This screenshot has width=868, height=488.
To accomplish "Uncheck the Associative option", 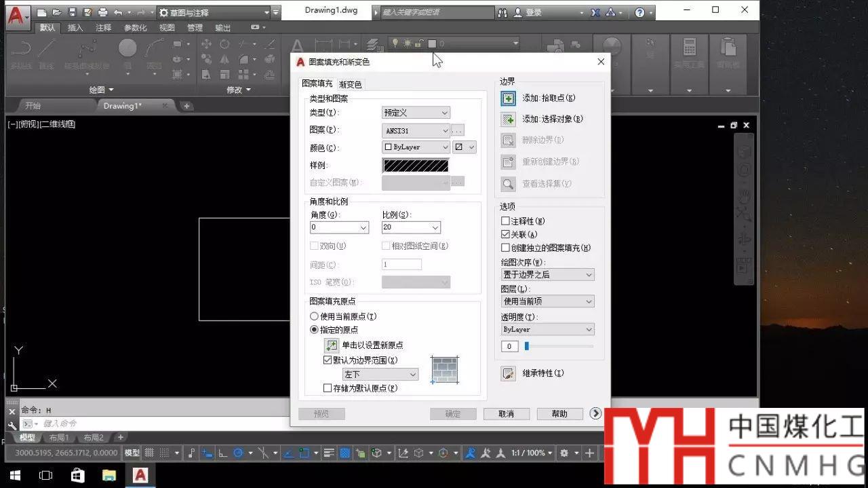I will tap(505, 234).
